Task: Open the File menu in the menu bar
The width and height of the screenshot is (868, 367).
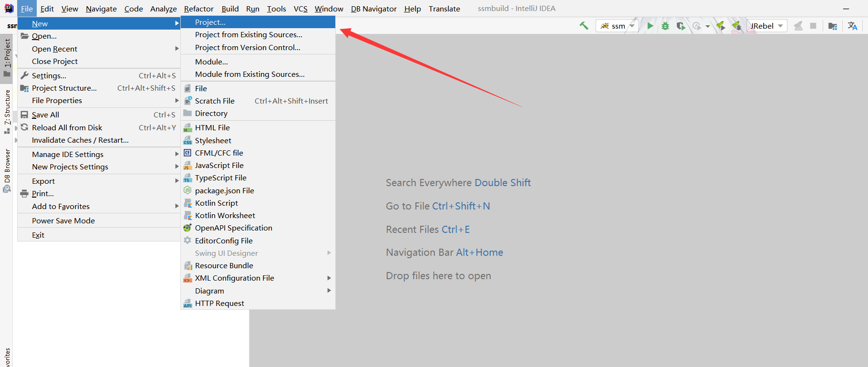Action: tap(27, 9)
